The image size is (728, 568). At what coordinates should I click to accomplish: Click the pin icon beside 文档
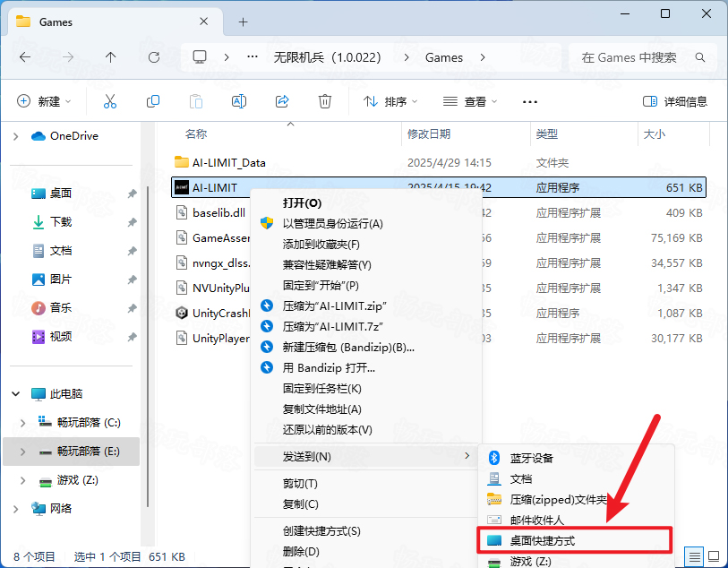[133, 251]
